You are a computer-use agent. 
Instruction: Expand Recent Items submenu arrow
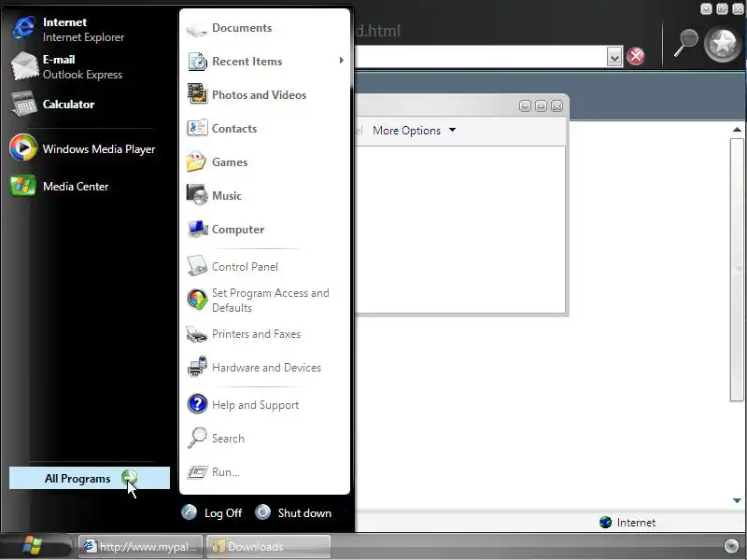341,61
